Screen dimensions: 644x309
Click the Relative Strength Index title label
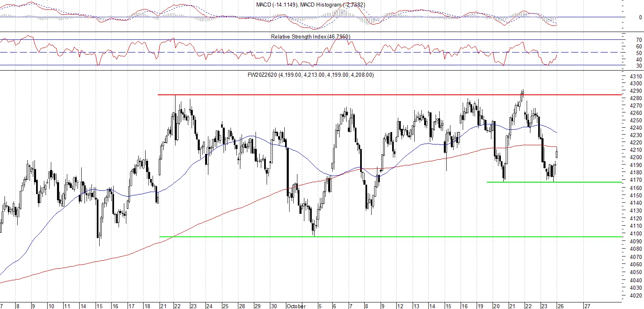[x=311, y=37]
